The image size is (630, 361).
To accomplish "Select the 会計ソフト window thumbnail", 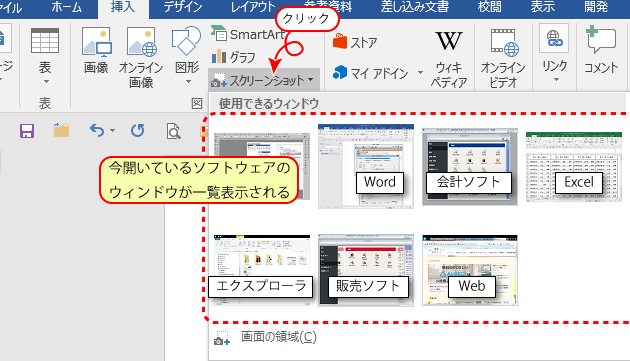I will coord(470,166).
